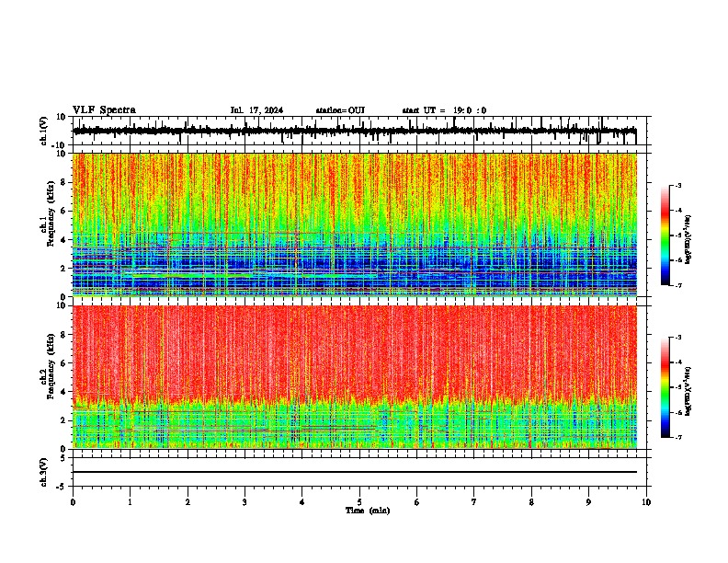Click the "Time (min)" axis title
Screen dimensions: 728x563
pyautogui.click(x=368, y=511)
